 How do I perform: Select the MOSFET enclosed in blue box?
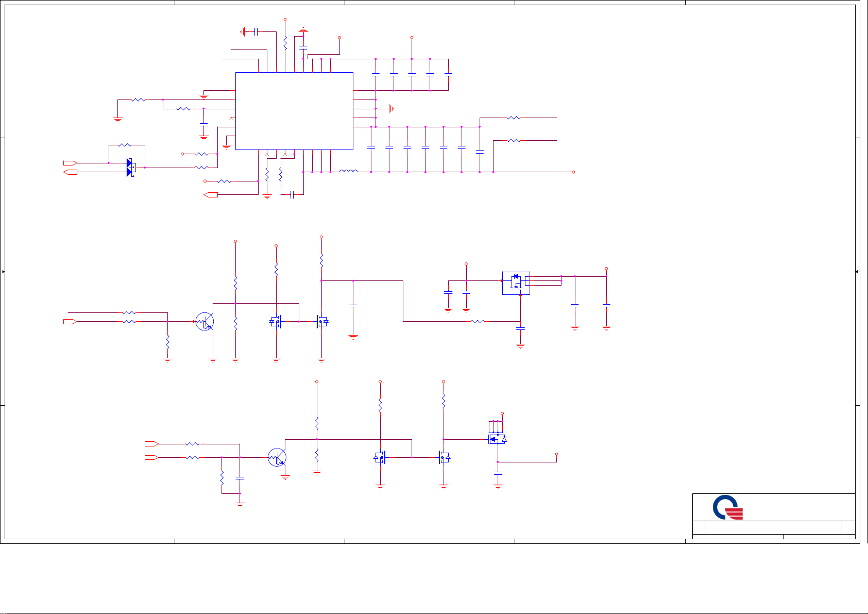point(516,284)
